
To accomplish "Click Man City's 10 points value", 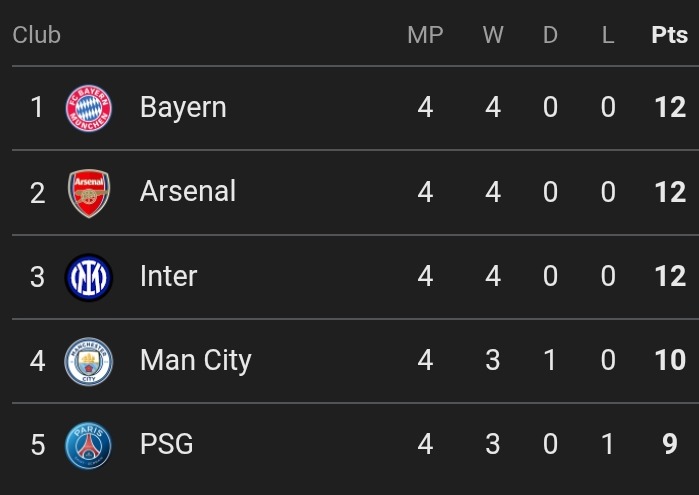I will [670, 360].
